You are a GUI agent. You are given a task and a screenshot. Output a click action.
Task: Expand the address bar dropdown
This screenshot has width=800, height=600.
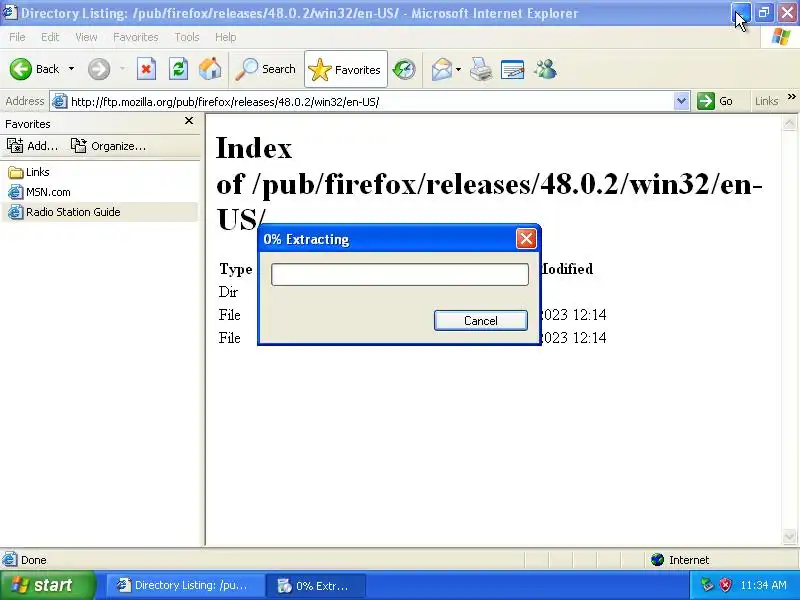click(x=681, y=101)
